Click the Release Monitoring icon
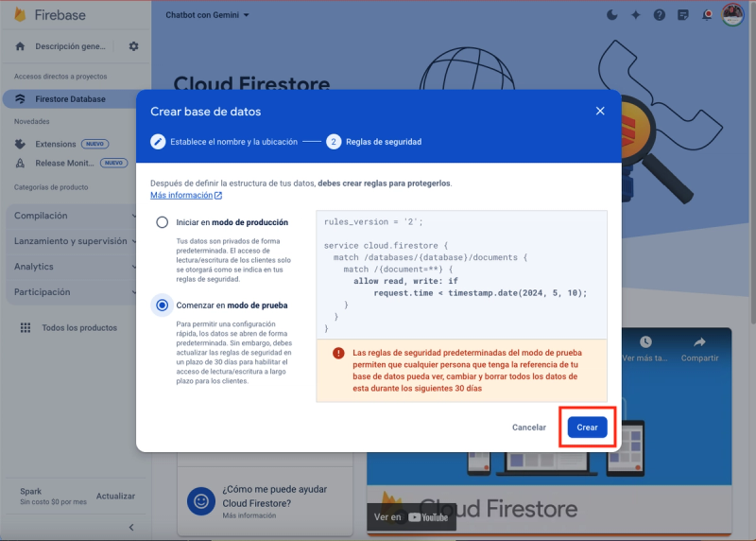Image resolution: width=756 pixels, height=541 pixels. [20, 163]
